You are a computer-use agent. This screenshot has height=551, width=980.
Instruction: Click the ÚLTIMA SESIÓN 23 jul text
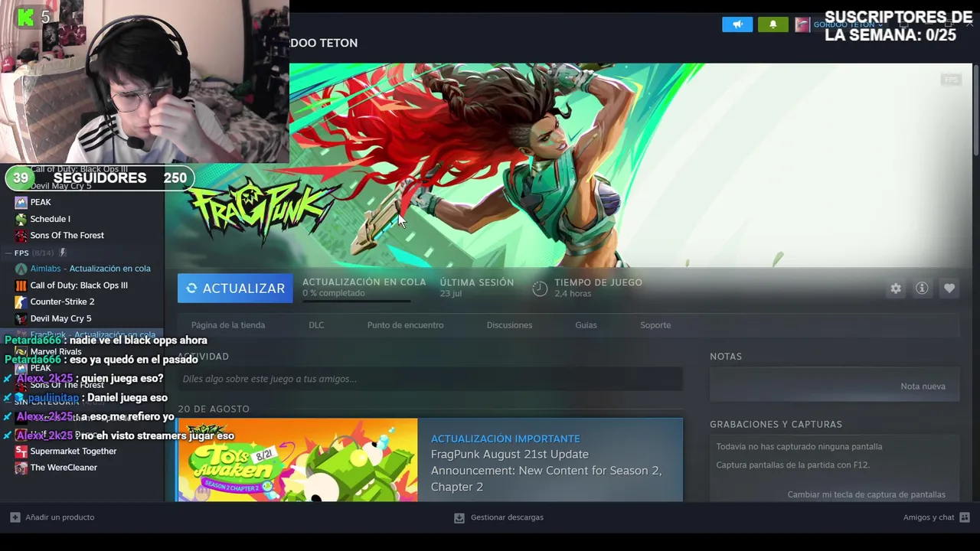click(x=476, y=288)
